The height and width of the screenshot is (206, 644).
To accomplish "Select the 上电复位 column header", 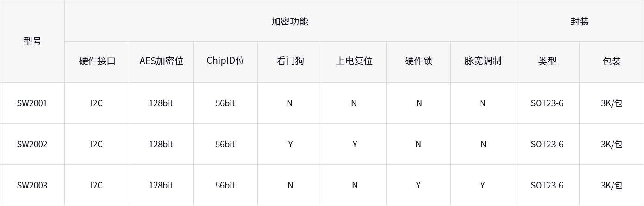I will (354, 61).
